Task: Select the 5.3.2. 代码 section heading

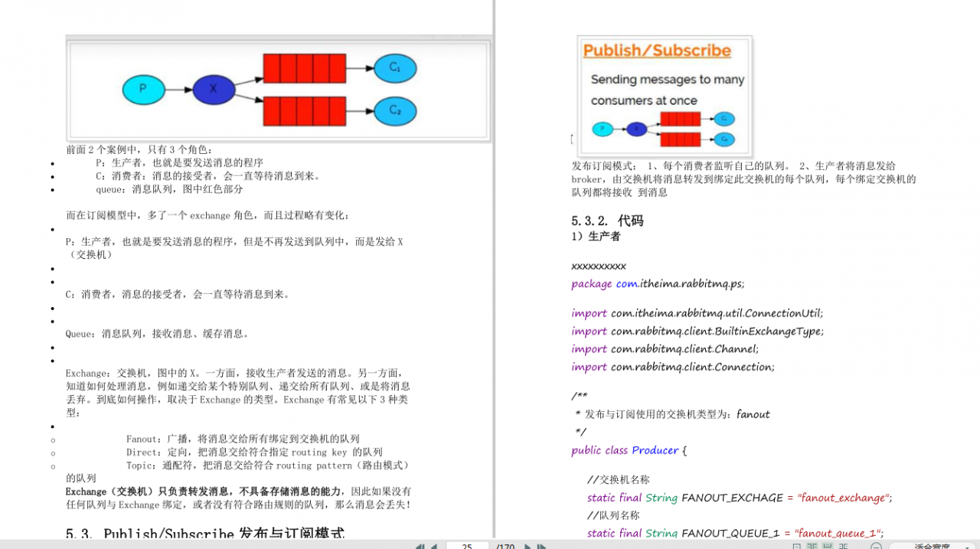Action: (607, 221)
